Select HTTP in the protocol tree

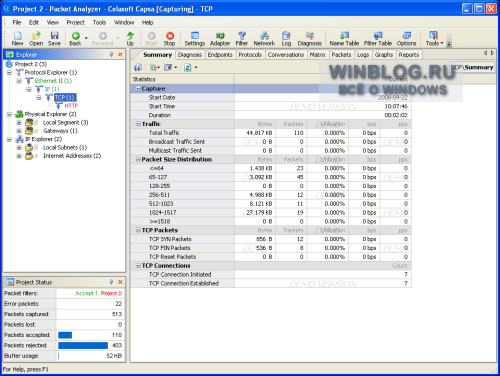[71, 106]
